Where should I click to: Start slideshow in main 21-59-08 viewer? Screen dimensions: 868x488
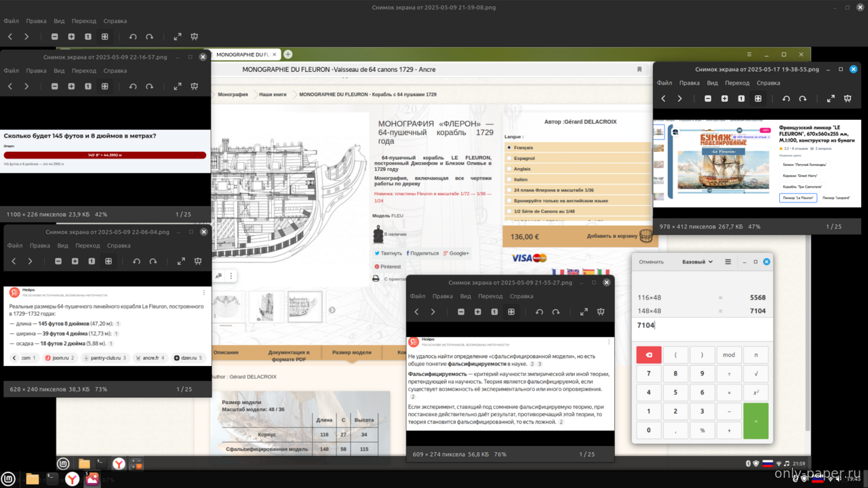(195, 37)
